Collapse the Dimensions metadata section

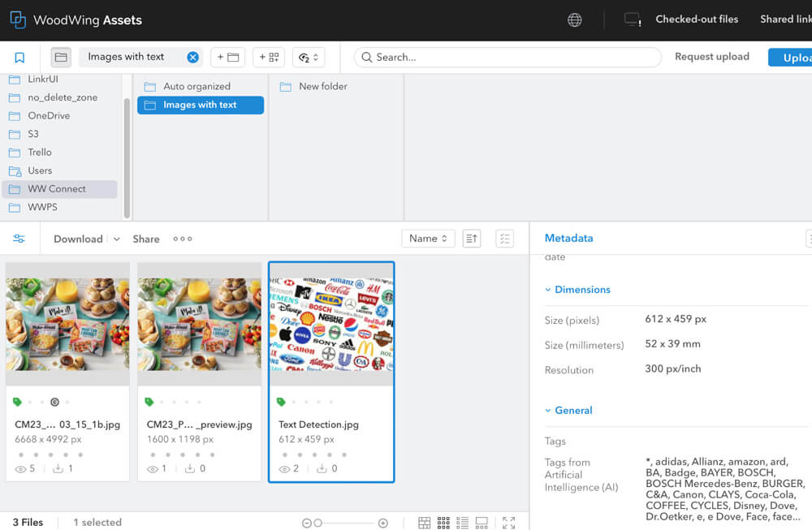(577, 290)
